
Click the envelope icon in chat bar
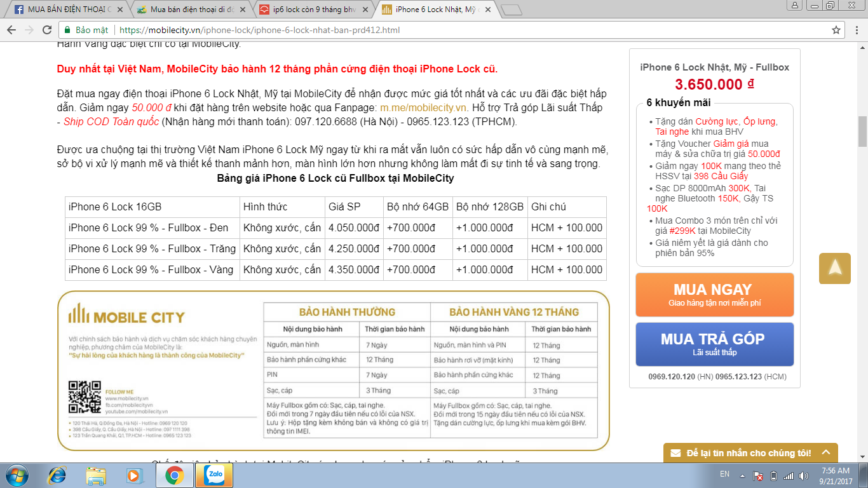tap(676, 453)
